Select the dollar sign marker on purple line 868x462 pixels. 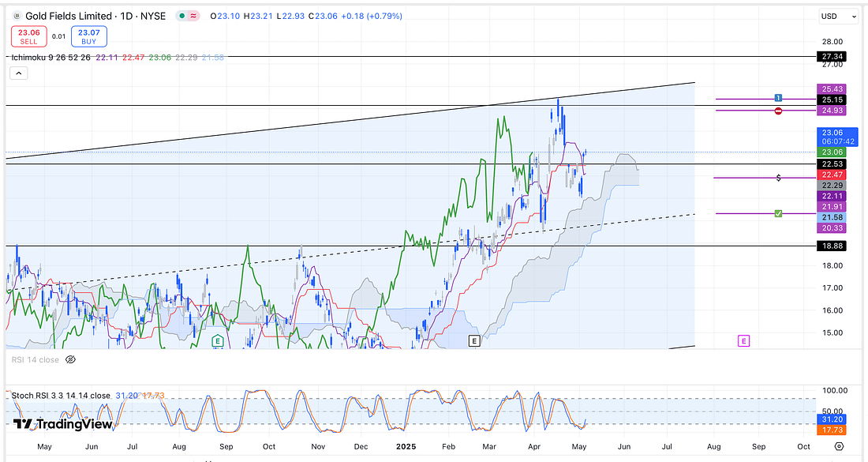tap(778, 178)
